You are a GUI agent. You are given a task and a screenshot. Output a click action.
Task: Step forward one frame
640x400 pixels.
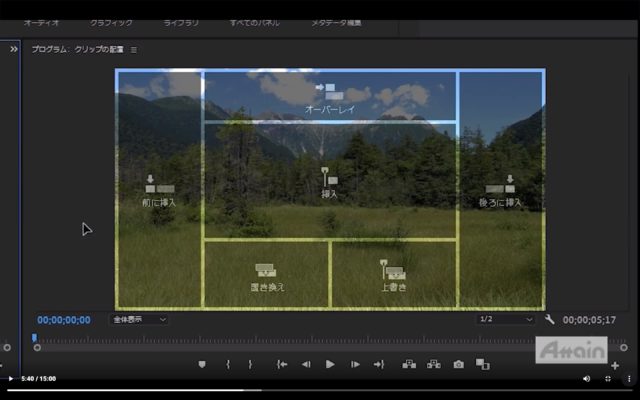(x=355, y=364)
